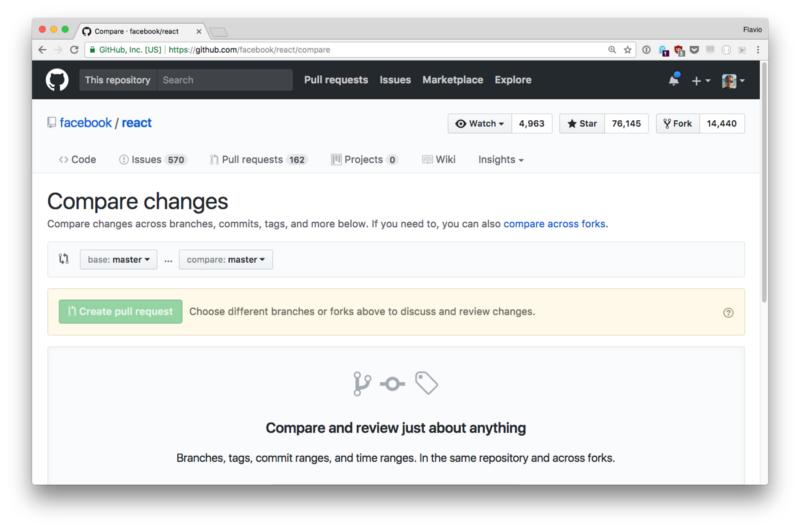800x530 pixels.
Task: Open the GitHub octocat home logo
Action: click(57, 80)
